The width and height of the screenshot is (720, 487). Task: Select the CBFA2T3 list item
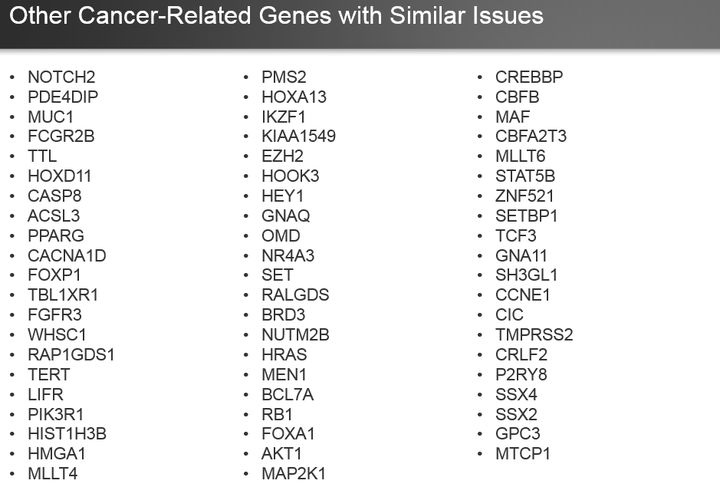(x=531, y=136)
